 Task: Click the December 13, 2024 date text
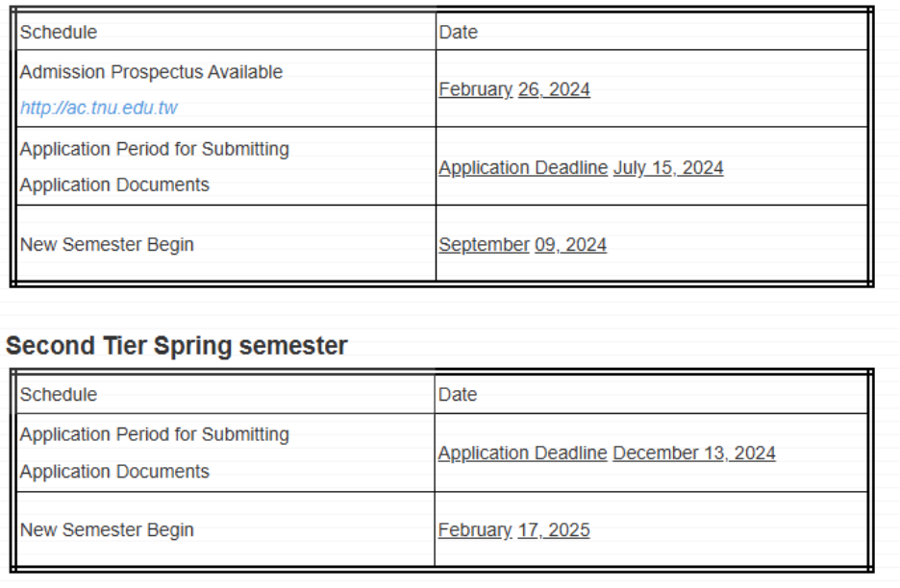(x=693, y=453)
